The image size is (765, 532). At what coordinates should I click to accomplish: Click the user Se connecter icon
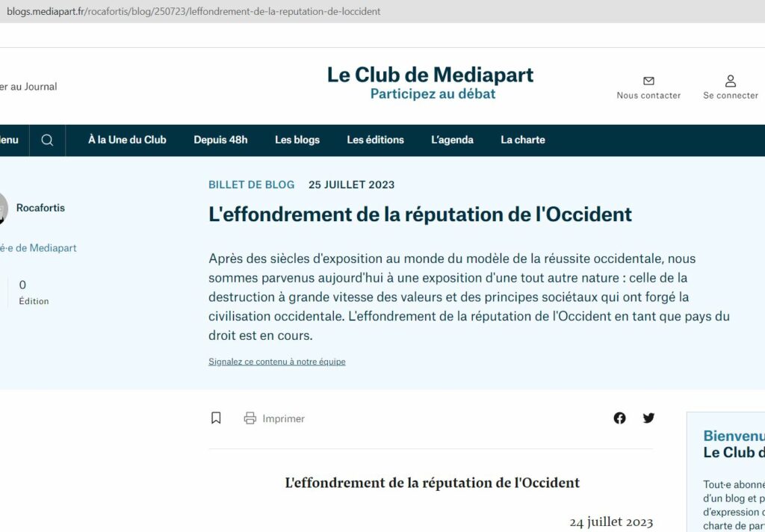(731, 81)
